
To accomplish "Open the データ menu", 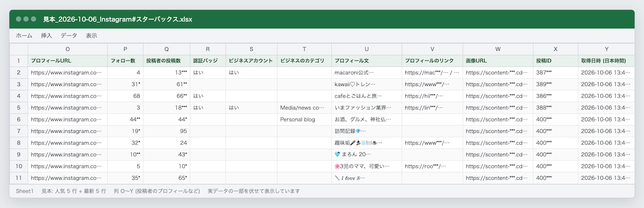I will tap(69, 35).
